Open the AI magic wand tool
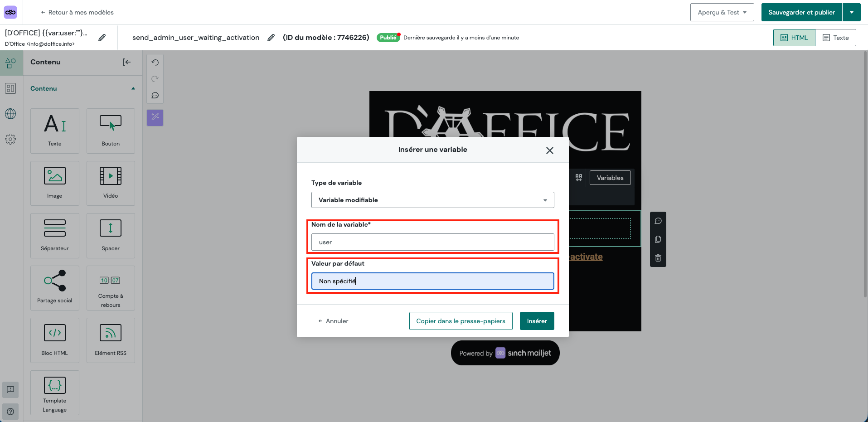The image size is (868, 422). 155,117
